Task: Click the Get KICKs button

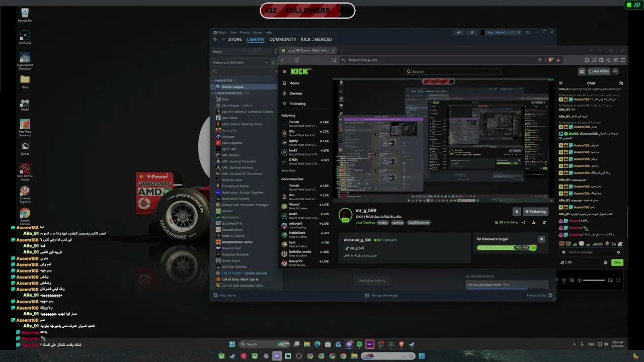Action: pyautogui.click(x=599, y=71)
